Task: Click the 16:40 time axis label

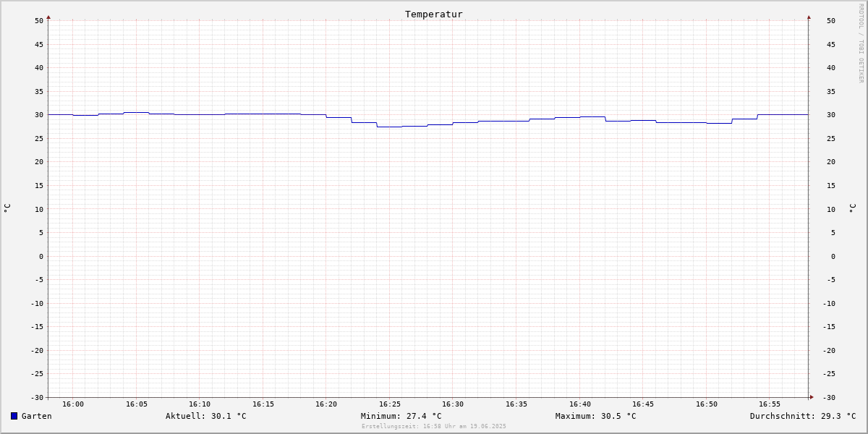Action: 580,404
